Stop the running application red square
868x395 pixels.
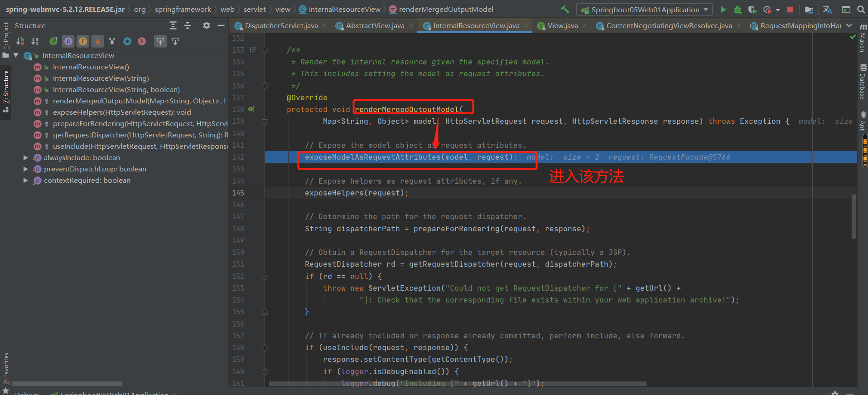point(790,10)
